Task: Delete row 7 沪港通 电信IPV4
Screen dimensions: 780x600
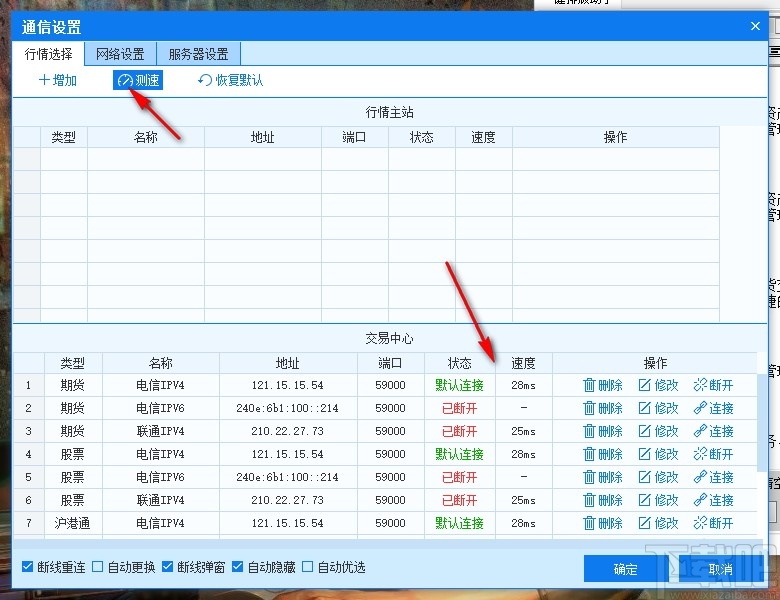Action: coord(602,523)
